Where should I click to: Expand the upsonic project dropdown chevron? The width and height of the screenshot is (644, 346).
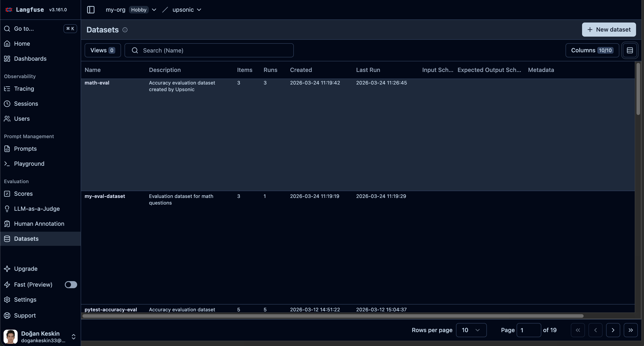(x=199, y=10)
